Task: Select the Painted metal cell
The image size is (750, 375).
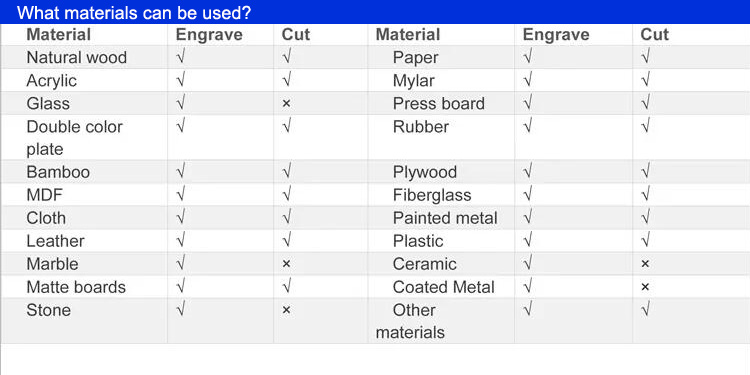Action: pos(445,218)
